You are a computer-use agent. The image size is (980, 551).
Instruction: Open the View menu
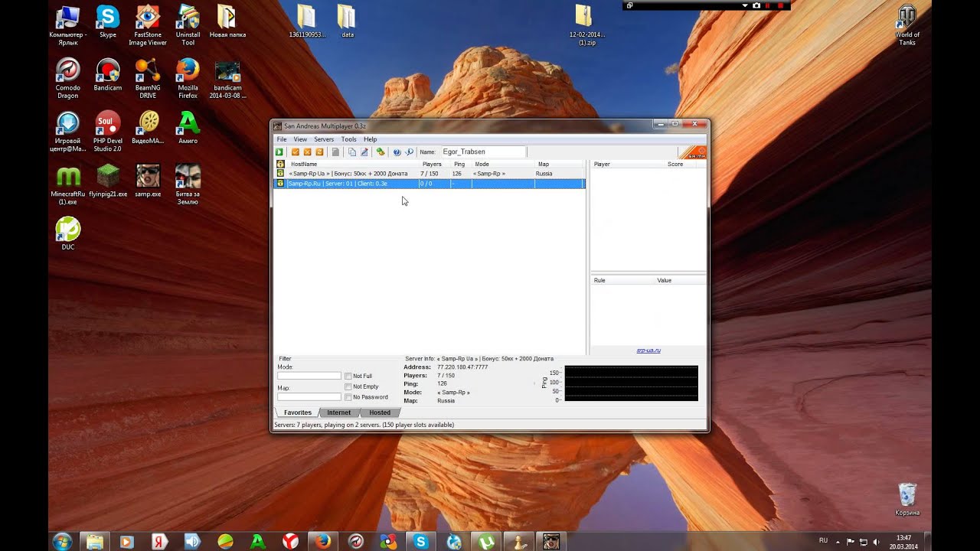click(300, 139)
